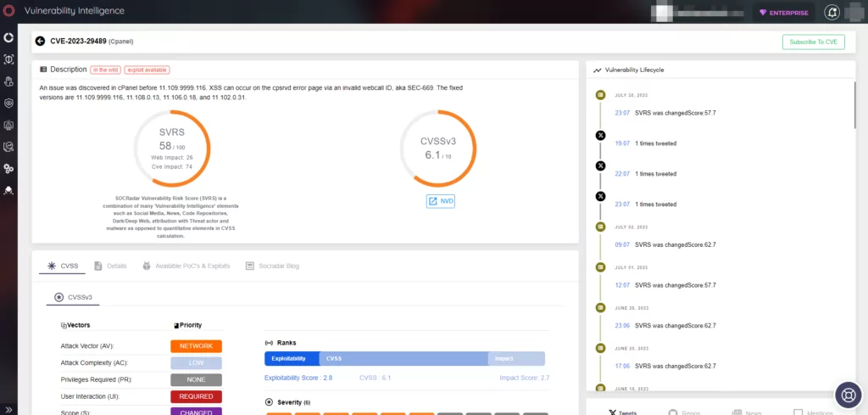The height and width of the screenshot is (415, 868).
Task: Open the lifebuoy help button
Action: point(848,395)
